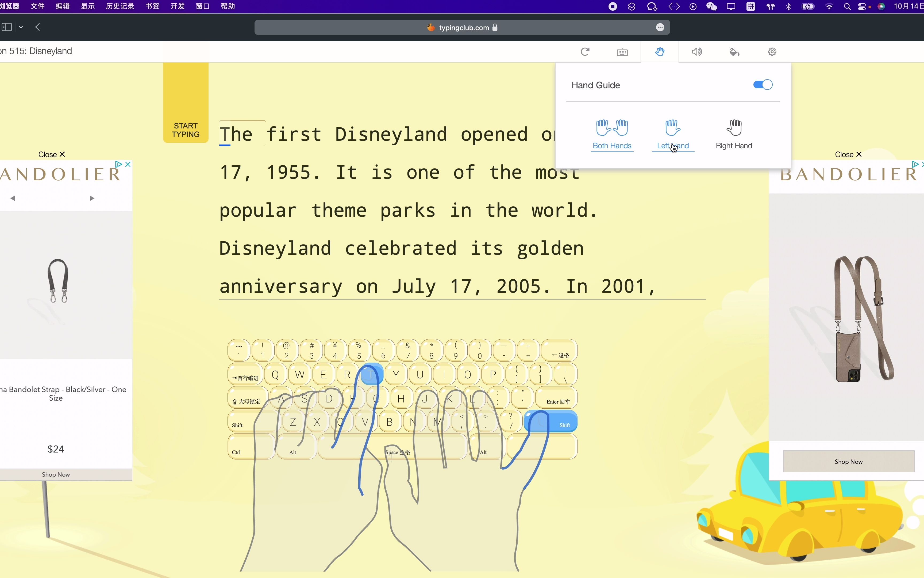
Task: Click the WeChat icon in menu bar
Action: [x=712, y=6]
